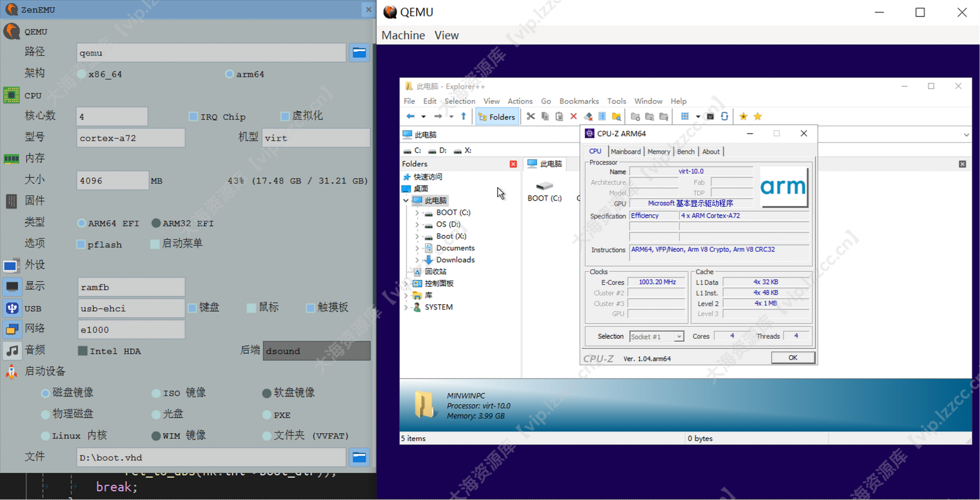Expand Downloads in folder tree
This screenshot has height=500, width=980.
417,260
